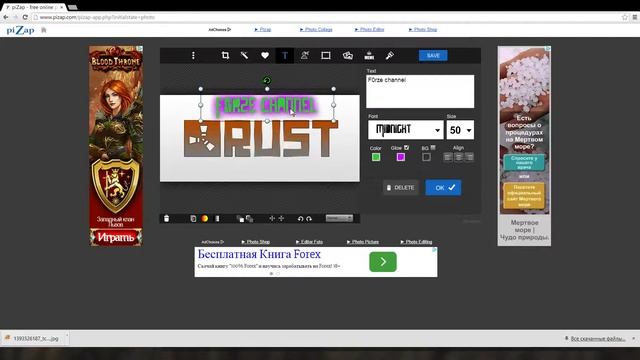
Task: Select the magic wand effects tool
Action: 244,56
